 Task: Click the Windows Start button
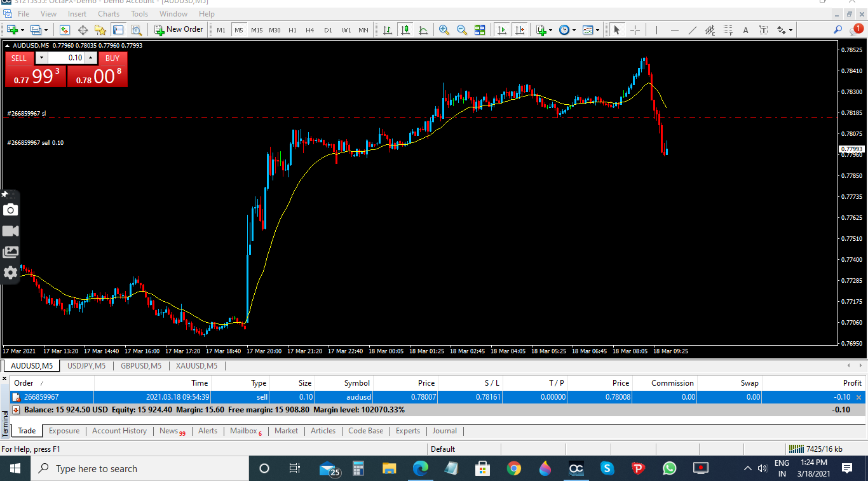pos(15,469)
